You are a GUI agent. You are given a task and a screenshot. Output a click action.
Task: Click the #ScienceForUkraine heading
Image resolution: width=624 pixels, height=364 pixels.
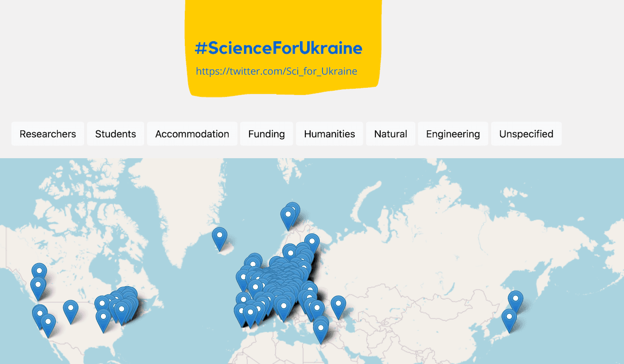(278, 48)
